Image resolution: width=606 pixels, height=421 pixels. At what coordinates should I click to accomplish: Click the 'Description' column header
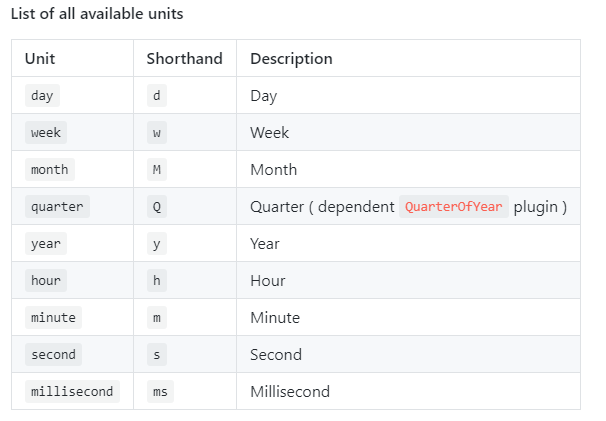(x=291, y=59)
